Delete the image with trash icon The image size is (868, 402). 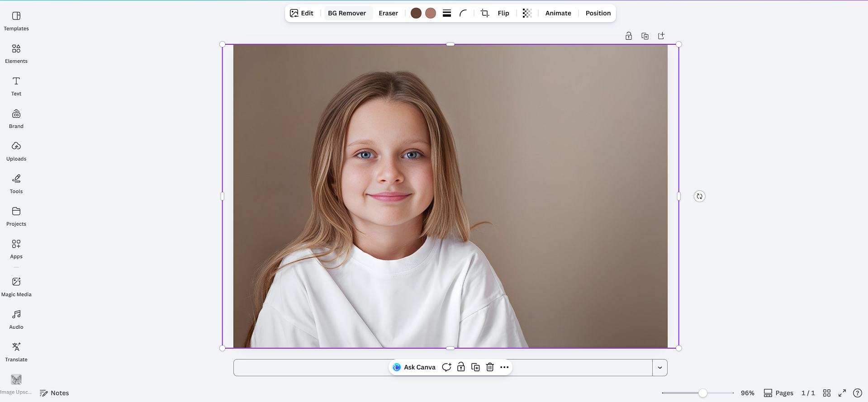(490, 367)
